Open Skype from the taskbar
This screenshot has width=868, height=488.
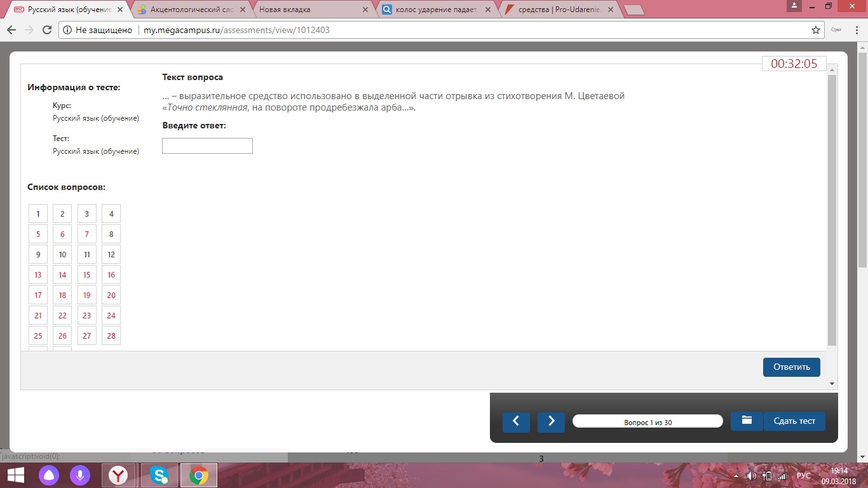click(159, 475)
